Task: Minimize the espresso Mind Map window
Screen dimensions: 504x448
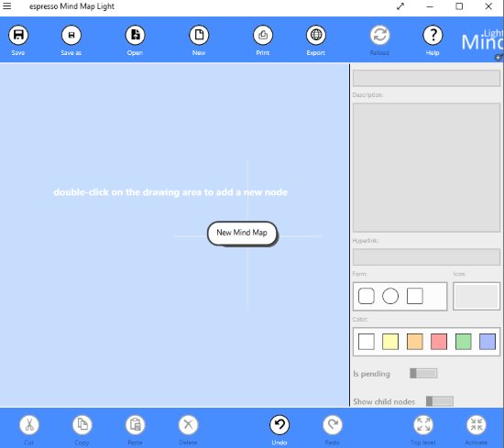Action: coord(430,6)
